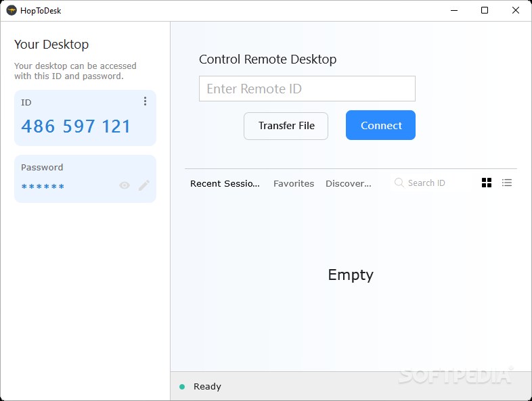Click the Your Desktop heading
532x401 pixels.
51,45
